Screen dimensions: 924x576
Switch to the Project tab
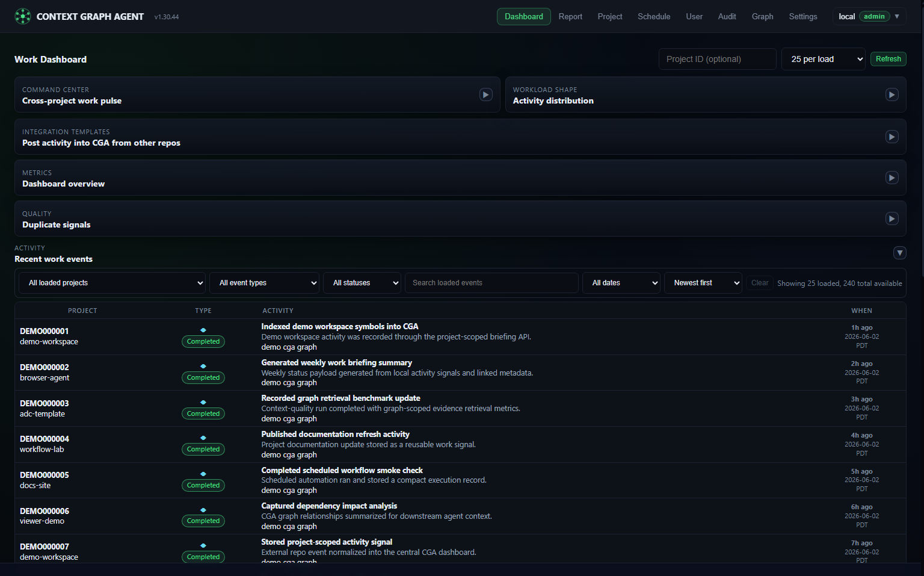[x=610, y=16]
